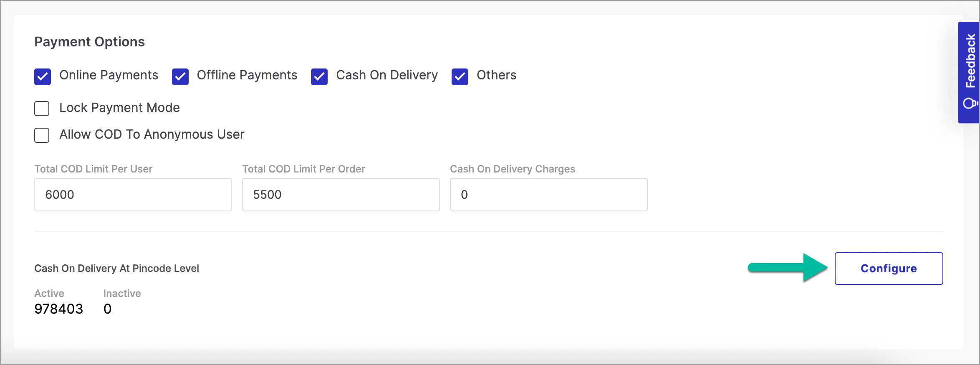Click the Total COD Limit Per Order label
980x365 pixels.
coord(304,169)
